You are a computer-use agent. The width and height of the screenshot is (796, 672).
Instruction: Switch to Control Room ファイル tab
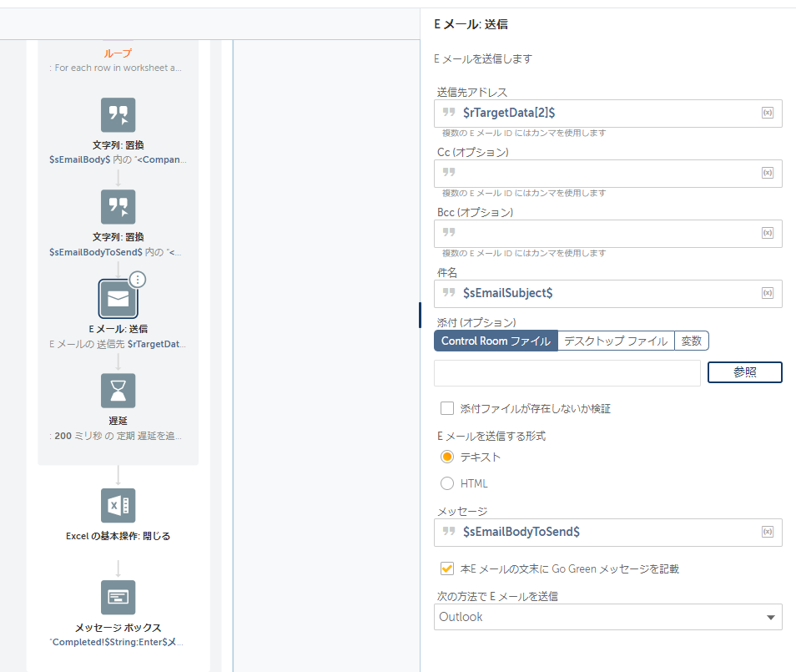496,341
